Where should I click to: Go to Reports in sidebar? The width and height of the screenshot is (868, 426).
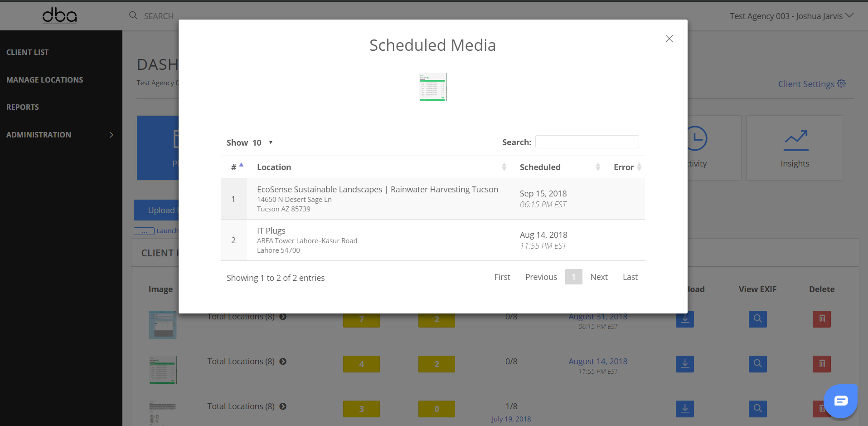pos(23,107)
